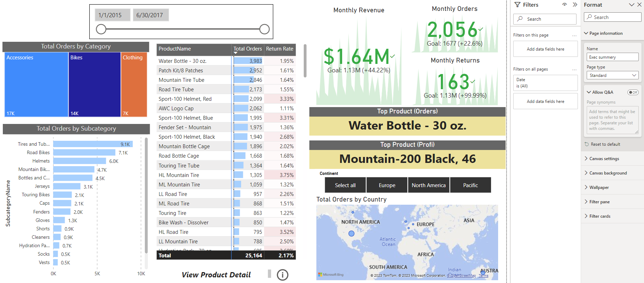Collapse the Allow Q&A section
Viewport: 644px width, 283px height.
pyautogui.click(x=589, y=92)
